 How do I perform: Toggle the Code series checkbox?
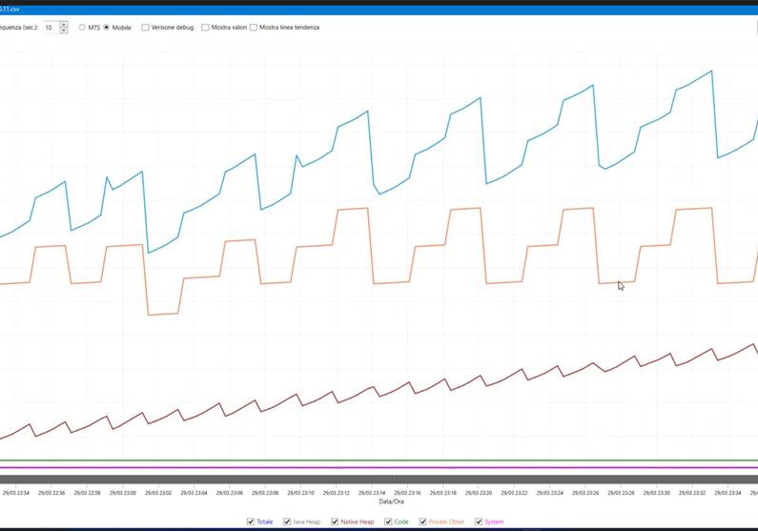[388, 522]
